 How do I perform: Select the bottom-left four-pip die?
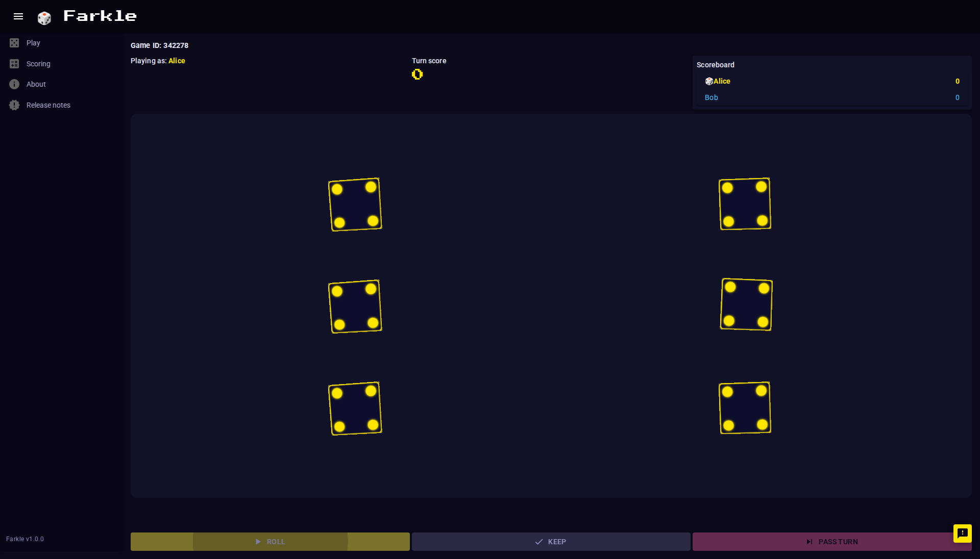(355, 409)
